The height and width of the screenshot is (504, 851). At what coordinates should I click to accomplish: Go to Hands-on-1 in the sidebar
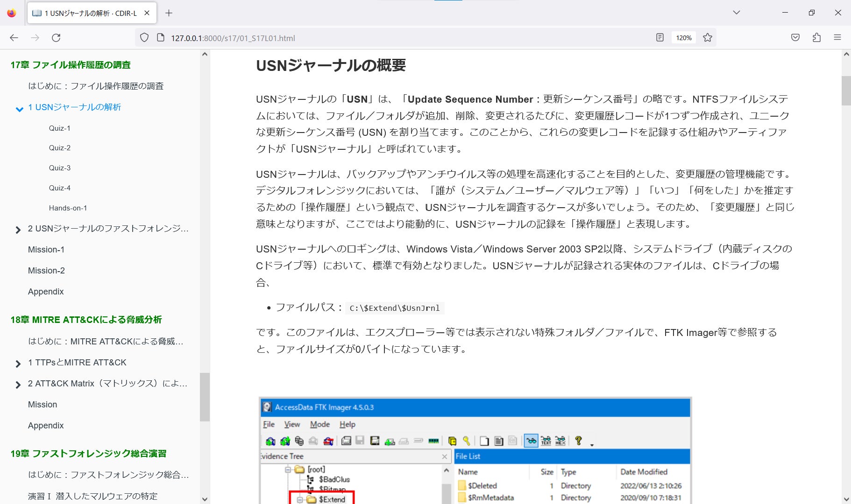pos(68,208)
